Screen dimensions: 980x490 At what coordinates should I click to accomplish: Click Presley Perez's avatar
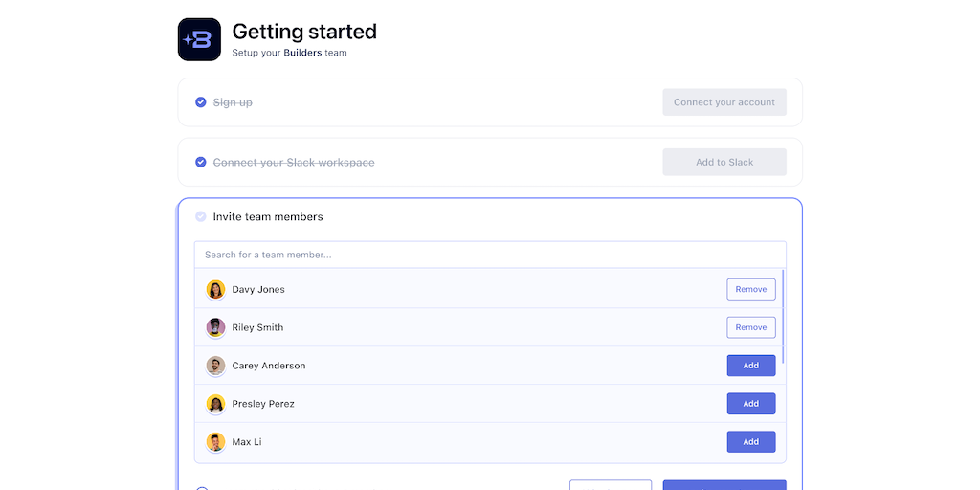(215, 404)
